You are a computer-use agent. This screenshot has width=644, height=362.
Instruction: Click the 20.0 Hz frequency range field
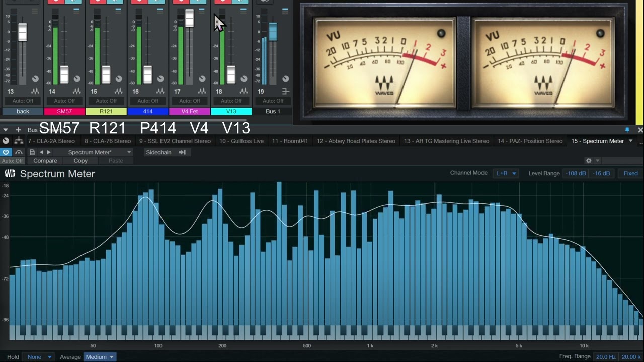(606, 357)
